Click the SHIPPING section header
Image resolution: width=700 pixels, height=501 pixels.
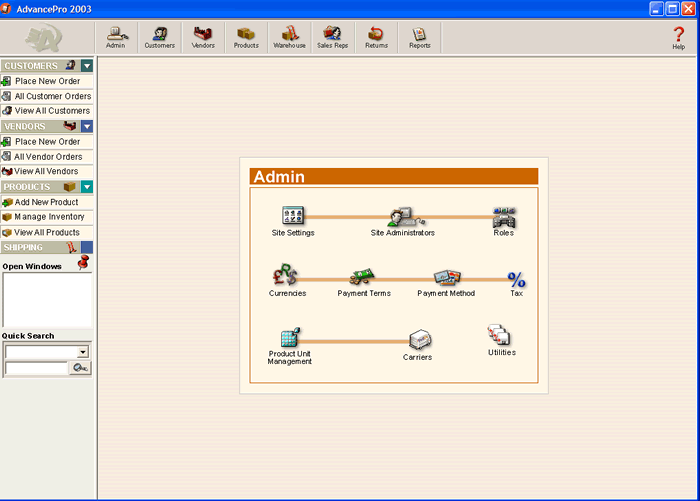point(41,247)
